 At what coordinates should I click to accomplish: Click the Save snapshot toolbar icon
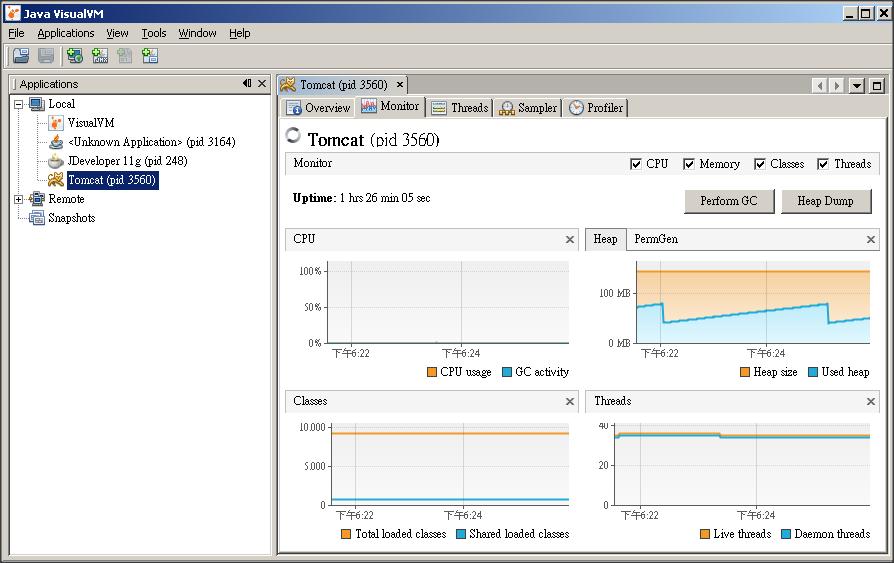tap(46, 55)
